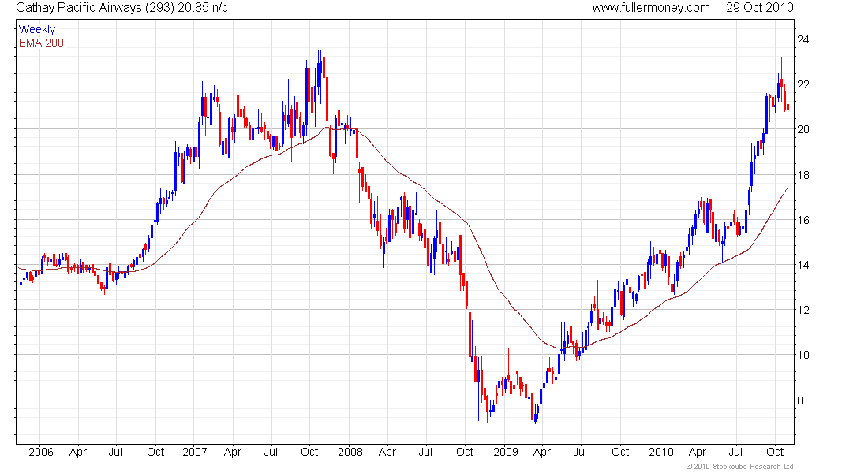
Task: Click the EMA 200 line's right end near 17
Action: 787,188
